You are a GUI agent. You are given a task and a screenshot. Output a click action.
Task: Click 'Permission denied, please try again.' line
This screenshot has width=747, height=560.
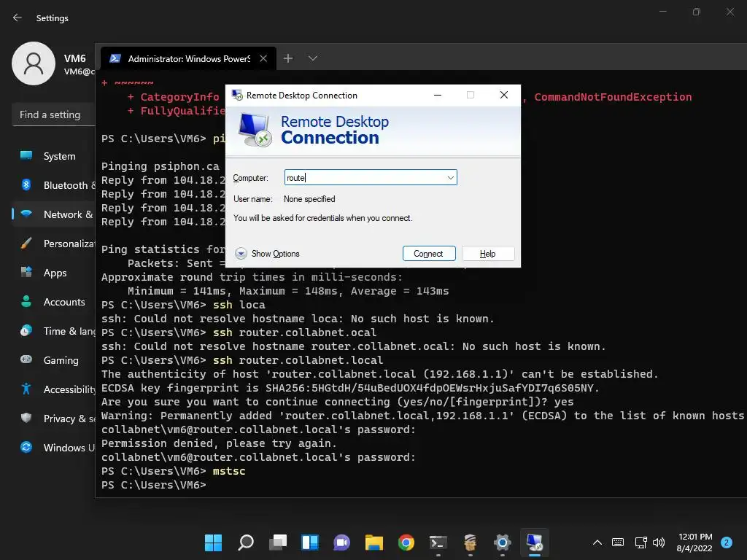pos(219,443)
